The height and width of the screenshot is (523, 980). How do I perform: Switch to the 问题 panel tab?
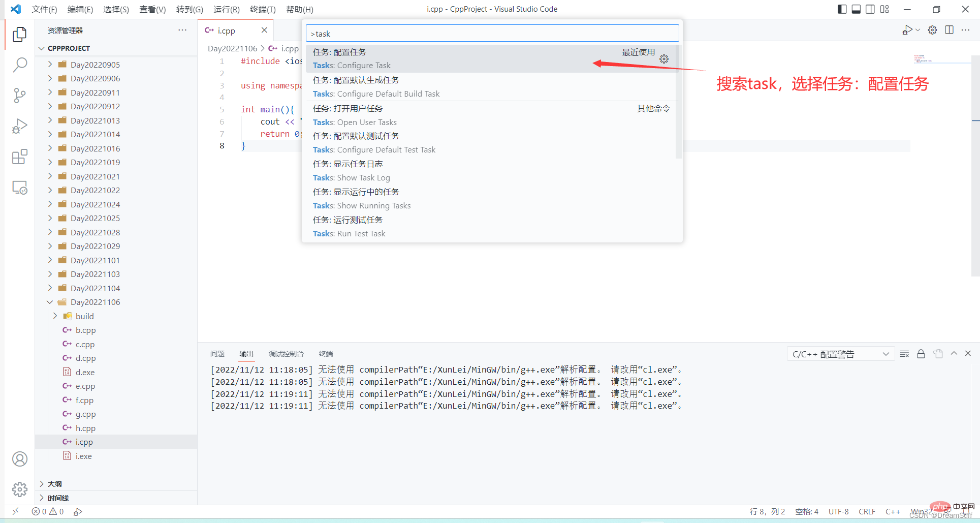[217, 353]
